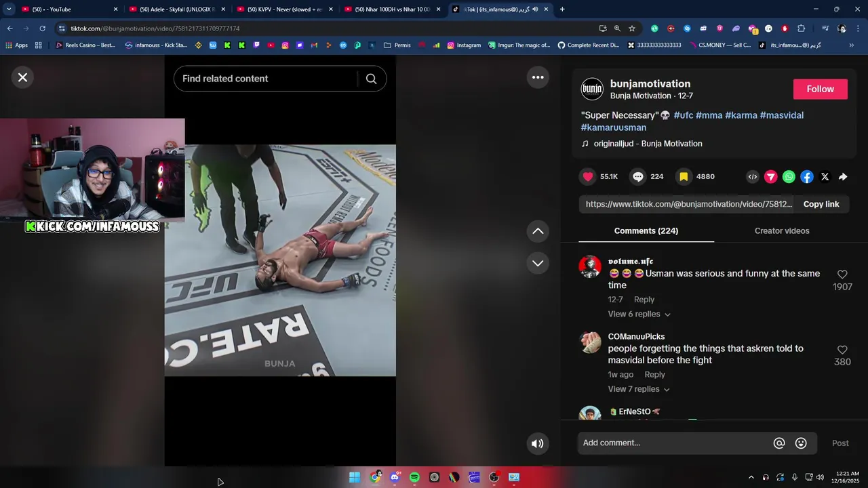
Task: Go to previous video with up chevron
Action: (x=538, y=231)
